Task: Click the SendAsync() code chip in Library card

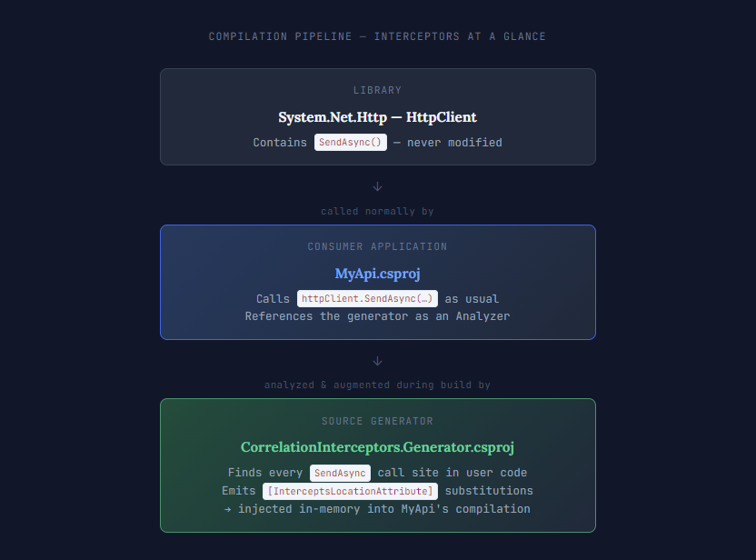Action: click(x=351, y=143)
